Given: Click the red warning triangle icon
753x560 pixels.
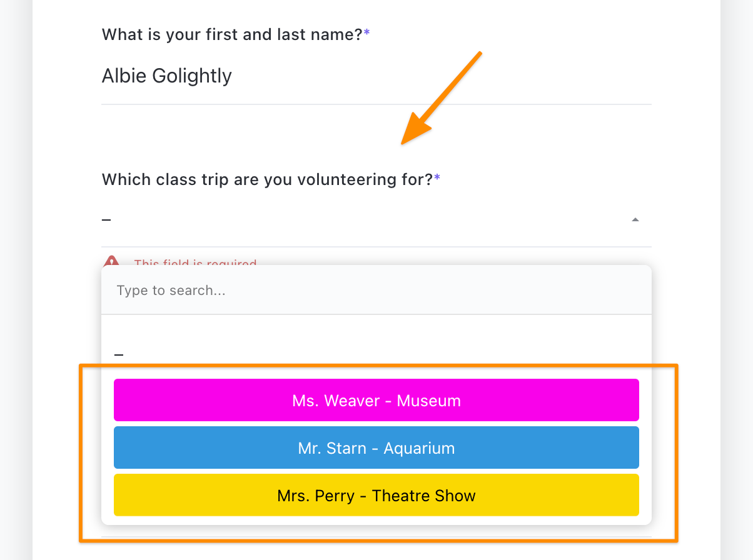Looking at the screenshot, I should click(x=111, y=261).
